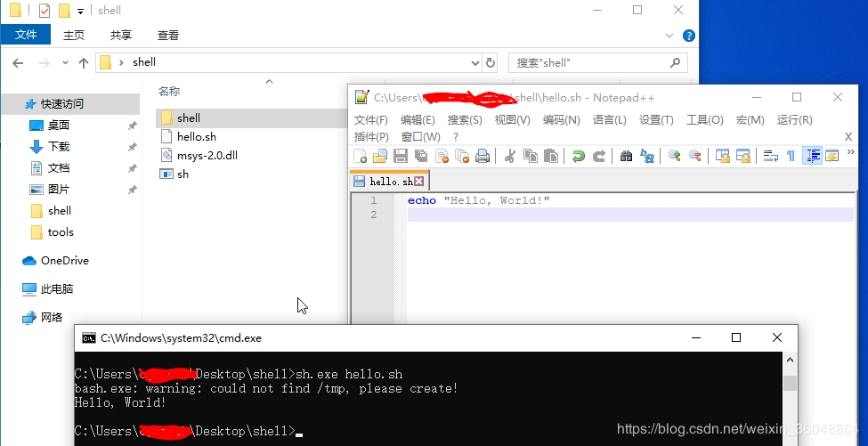Viewport: 868px width, 446px height.
Task: Open the 窗口(W) menu in Notepad++
Action: click(421, 137)
